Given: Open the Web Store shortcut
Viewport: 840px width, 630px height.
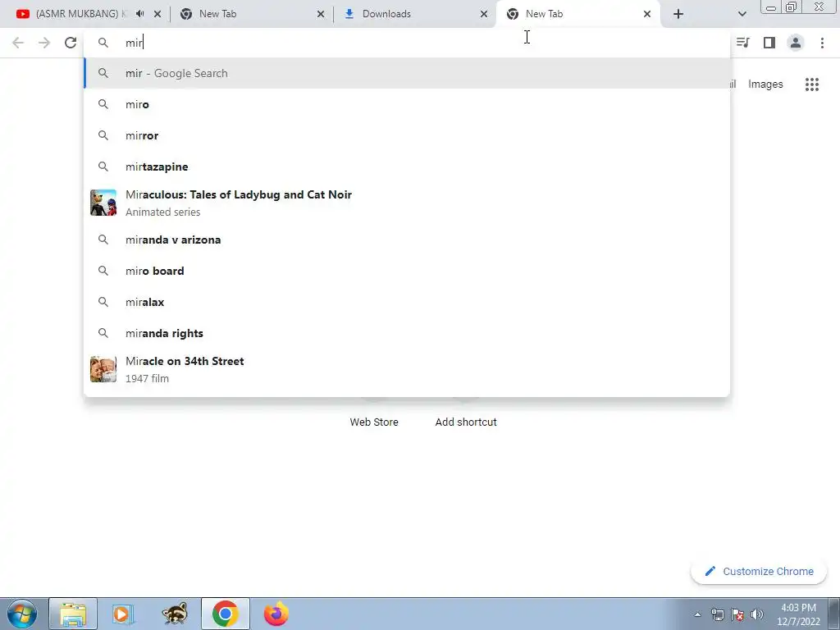Looking at the screenshot, I should click(x=374, y=422).
